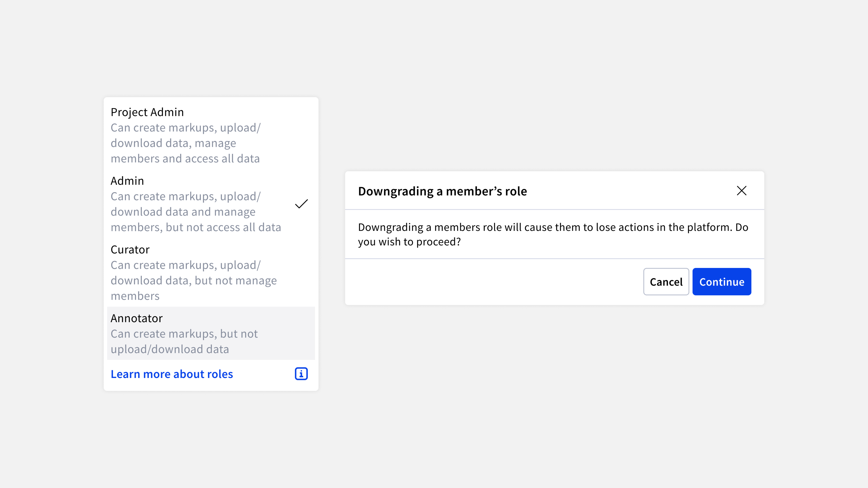Click the dialog title 'Downgrading a member's role'
This screenshot has width=868, height=488.
coord(442,191)
